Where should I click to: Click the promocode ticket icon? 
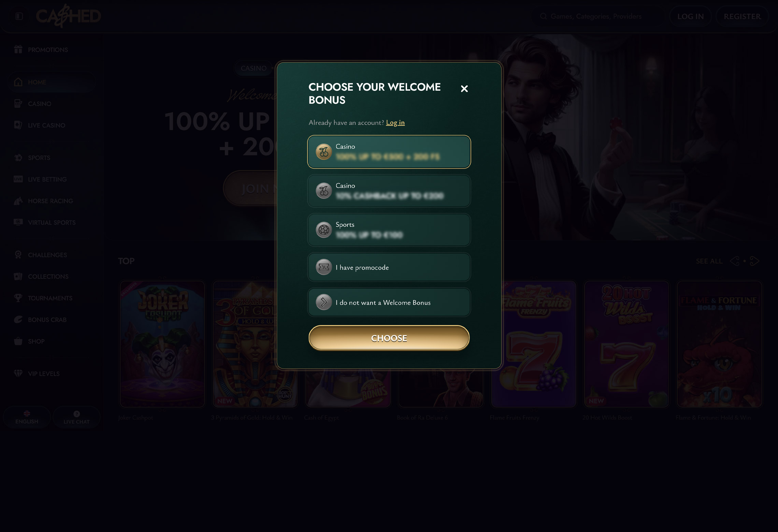(x=324, y=267)
